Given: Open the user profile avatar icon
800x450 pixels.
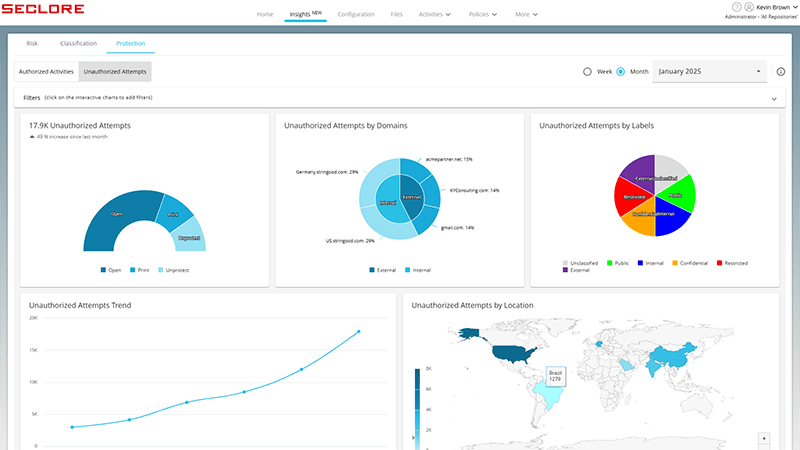Looking at the screenshot, I should tap(749, 7).
